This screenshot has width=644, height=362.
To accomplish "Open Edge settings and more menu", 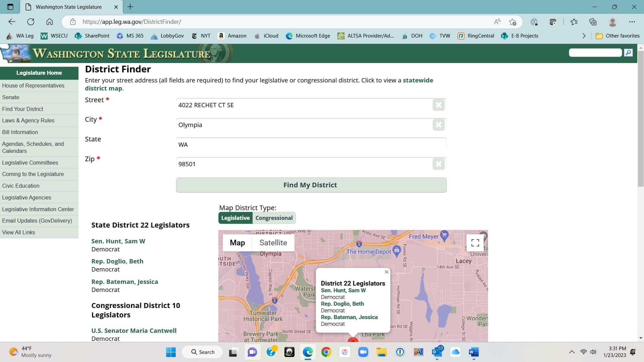I will [x=632, y=22].
